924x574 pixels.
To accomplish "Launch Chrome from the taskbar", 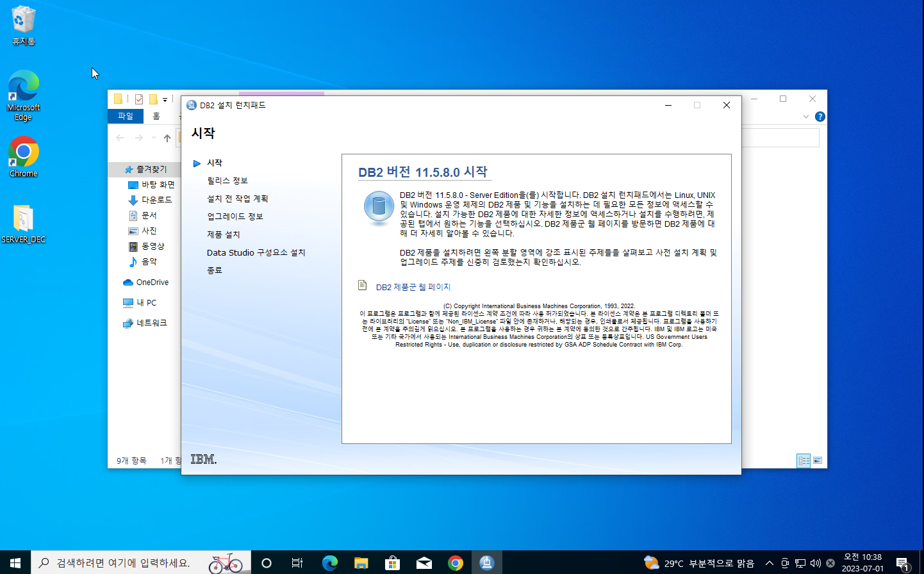I will pos(456,563).
